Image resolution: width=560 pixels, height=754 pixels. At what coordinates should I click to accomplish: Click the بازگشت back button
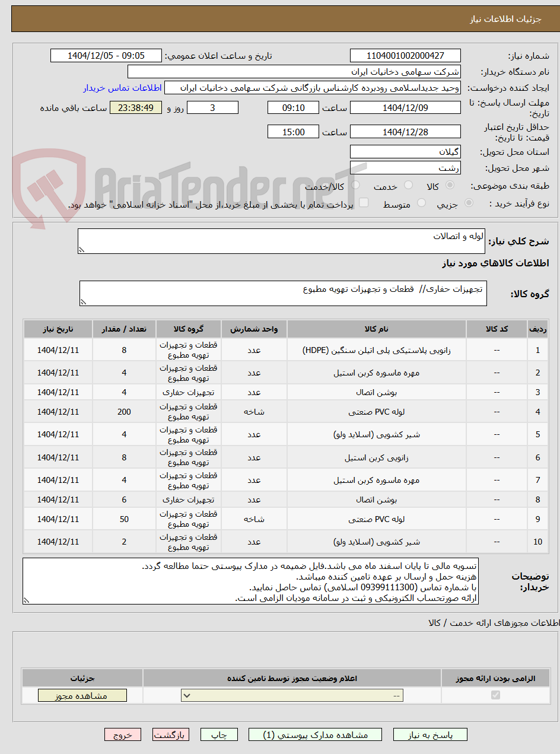click(171, 734)
